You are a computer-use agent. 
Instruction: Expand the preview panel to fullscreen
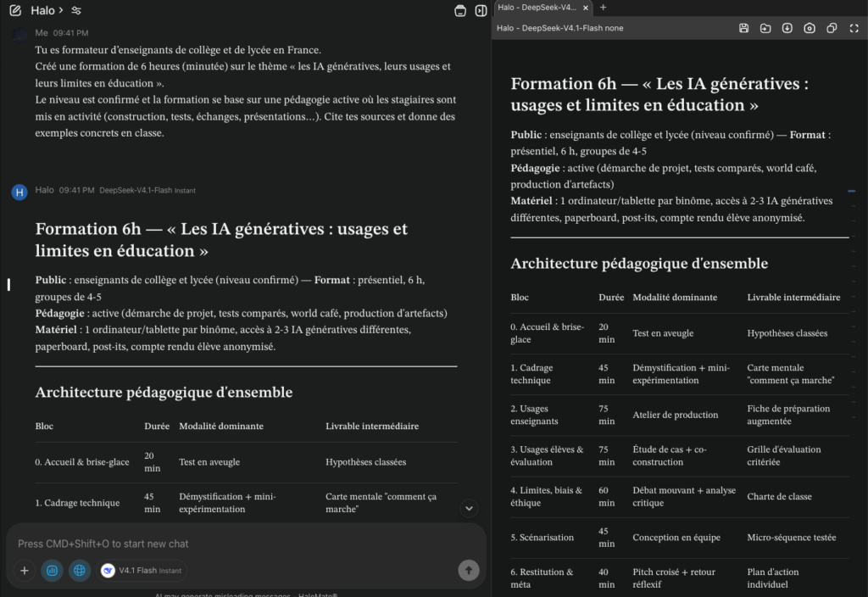point(854,28)
